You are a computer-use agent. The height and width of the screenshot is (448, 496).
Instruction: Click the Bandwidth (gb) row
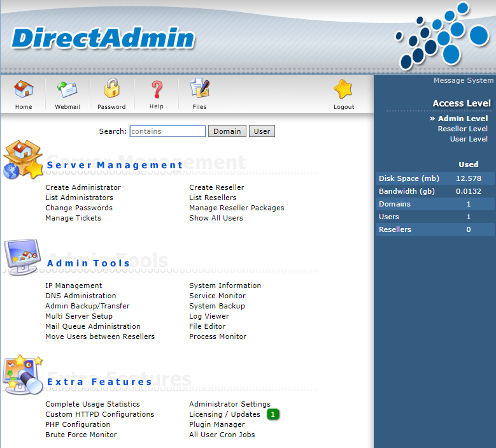pos(436,191)
